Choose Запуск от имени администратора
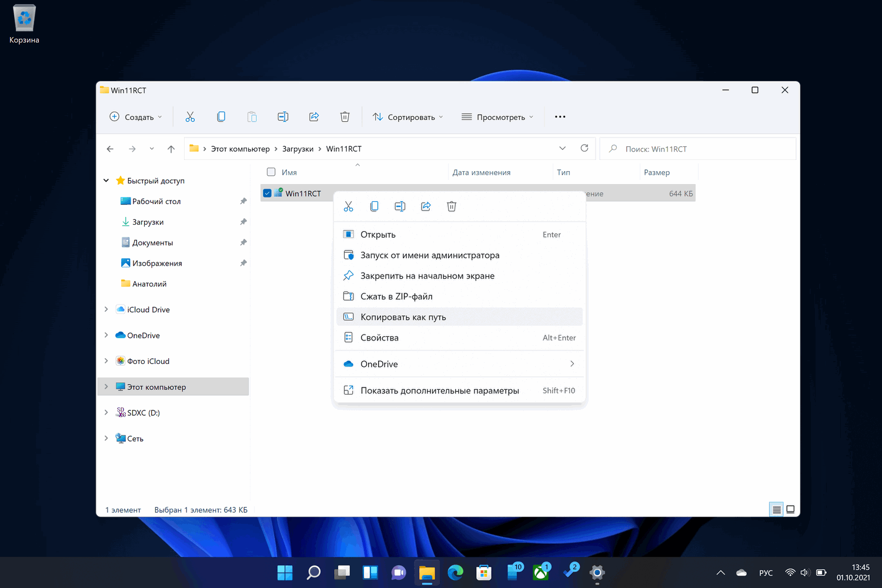 click(429, 255)
